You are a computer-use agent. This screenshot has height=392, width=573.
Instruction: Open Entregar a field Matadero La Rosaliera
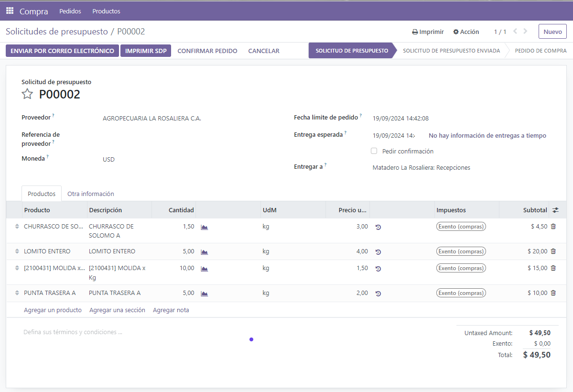[x=422, y=167]
